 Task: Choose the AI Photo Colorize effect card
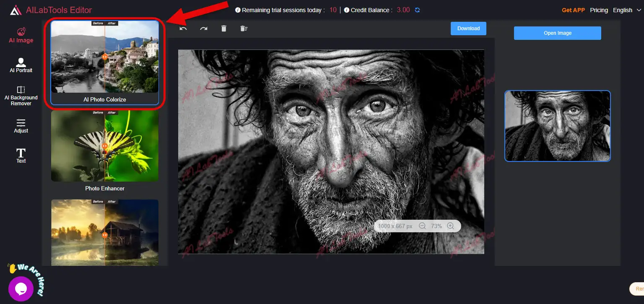coord(105,62)
